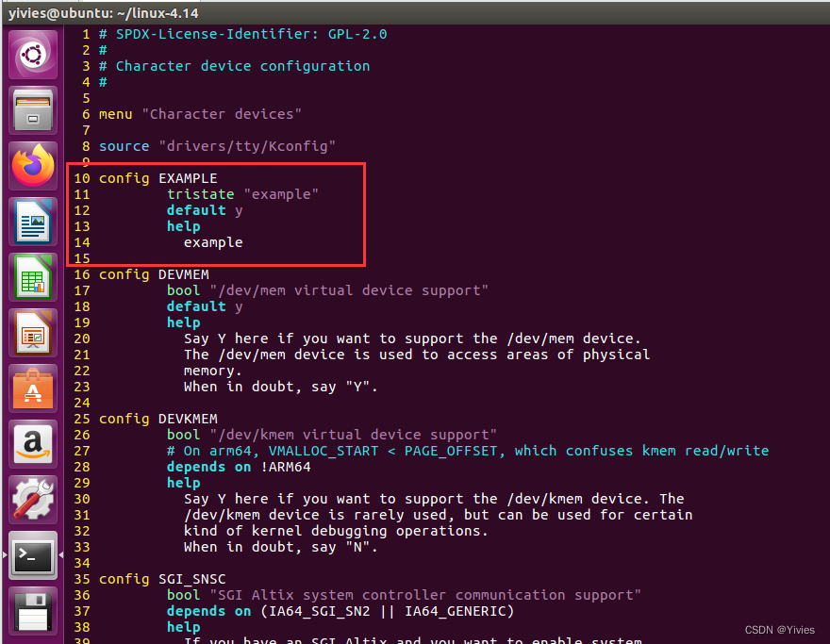
Task: Click 'depends on (IA64_SGI_SN2 || IA64_GENERIC)' line
Action: pyautogui.click(x=340, y=611)
